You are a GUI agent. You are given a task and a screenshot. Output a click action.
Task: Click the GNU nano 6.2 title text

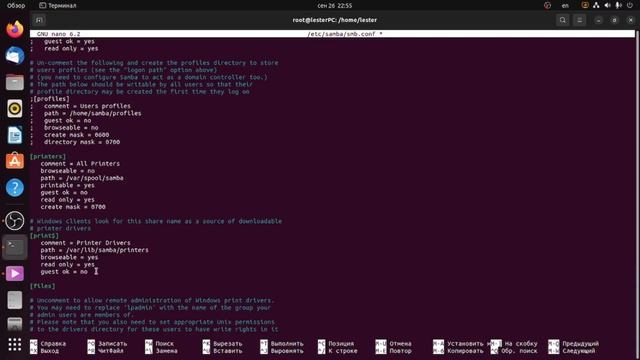point(58,34)
